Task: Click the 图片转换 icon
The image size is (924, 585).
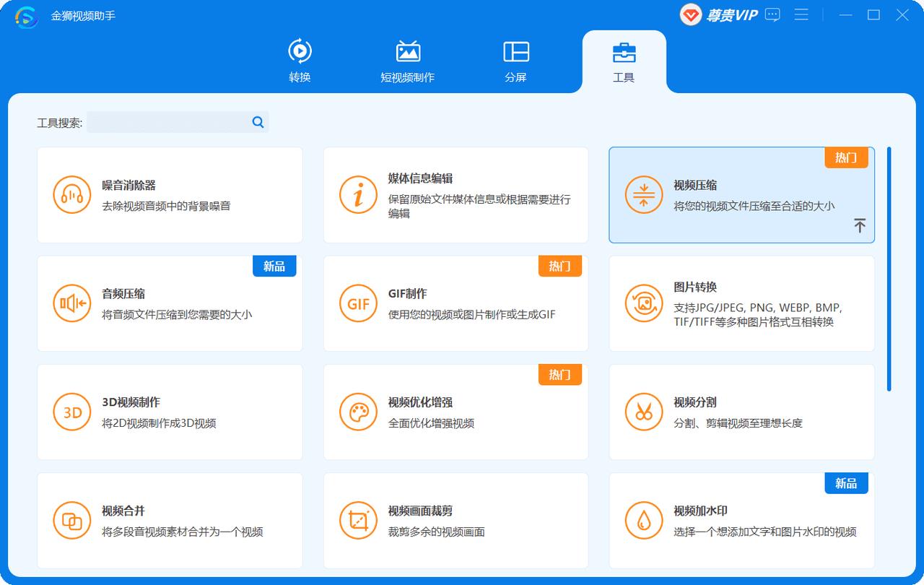Action: (x=644, y=303)
